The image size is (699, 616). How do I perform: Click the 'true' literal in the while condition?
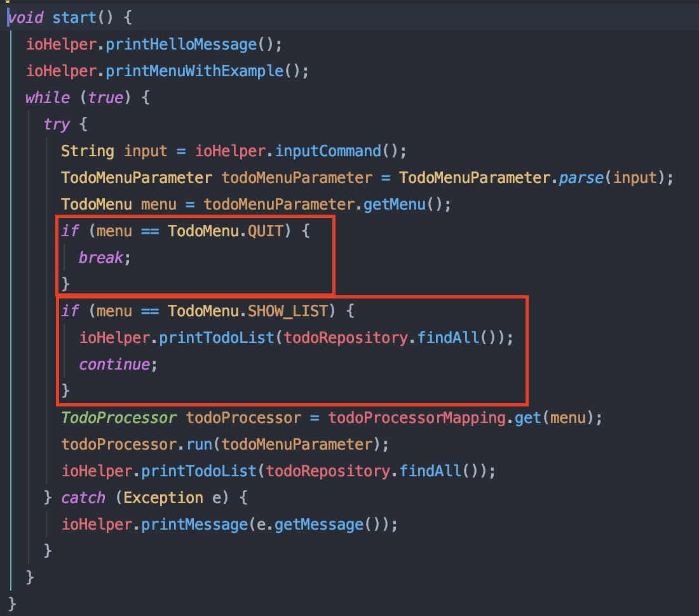[105, 98]
